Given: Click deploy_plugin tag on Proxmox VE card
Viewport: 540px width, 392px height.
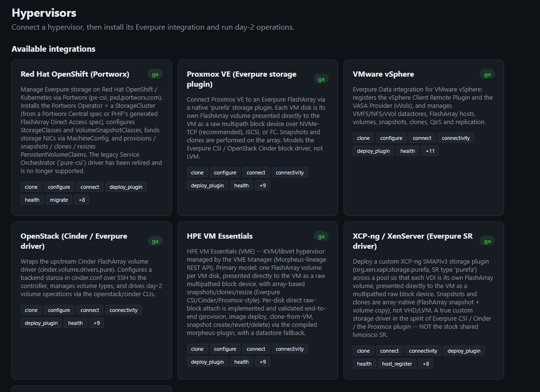Looking at the screenshot, I should coord(208,185).
